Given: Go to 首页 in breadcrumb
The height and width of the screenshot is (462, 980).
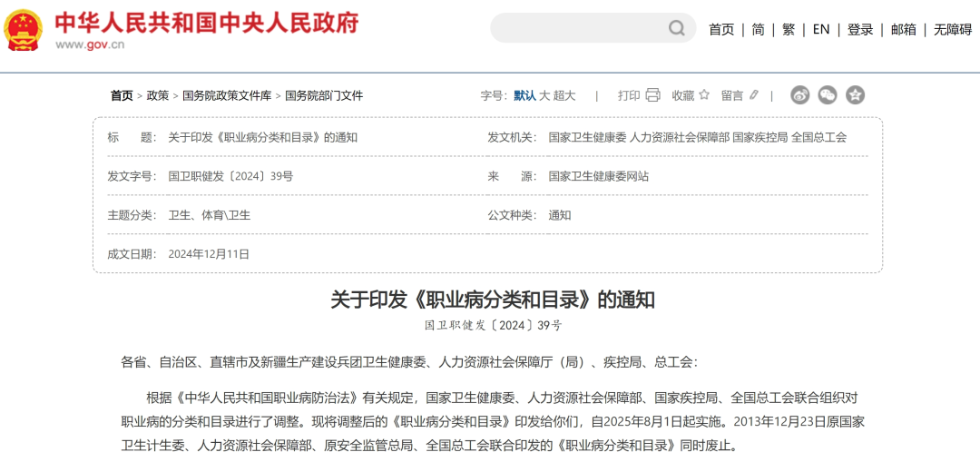Looking at the screenshot, I should [x=122, y=95].
